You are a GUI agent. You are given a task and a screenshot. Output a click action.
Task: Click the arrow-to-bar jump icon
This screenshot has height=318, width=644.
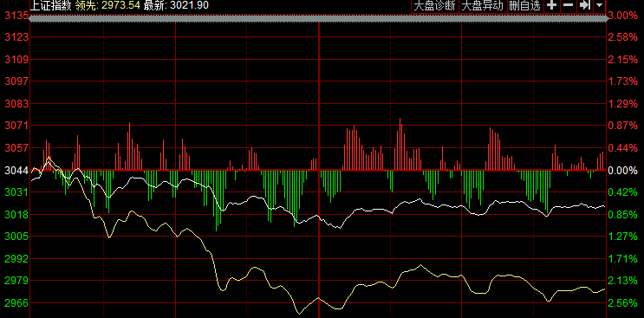click(x=584, y=5)
